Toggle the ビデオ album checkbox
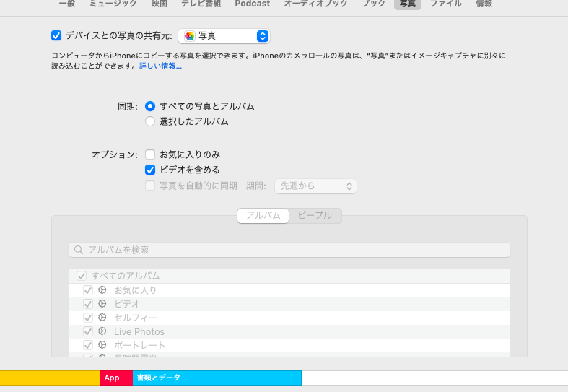568x392 pixels. point(88,304)
